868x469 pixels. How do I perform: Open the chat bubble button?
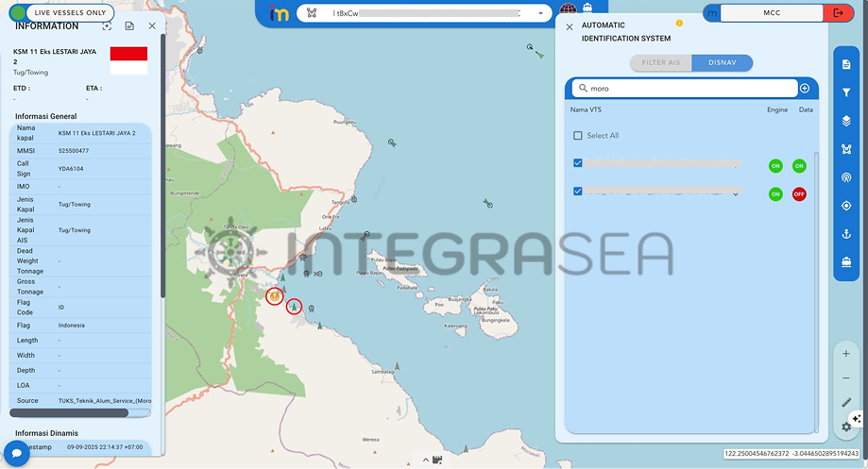pyautogui.click(x=17, y=454)
